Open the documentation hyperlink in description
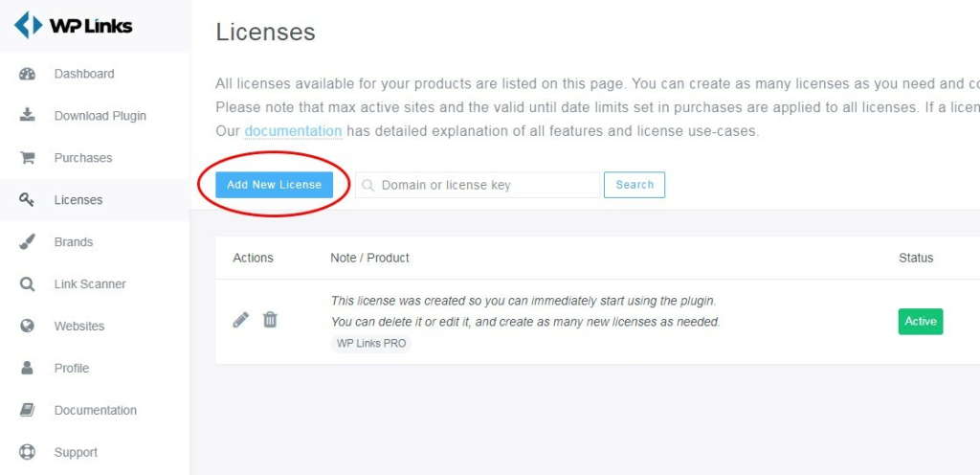This screenshot has height=475, width=980. point(293,131)
